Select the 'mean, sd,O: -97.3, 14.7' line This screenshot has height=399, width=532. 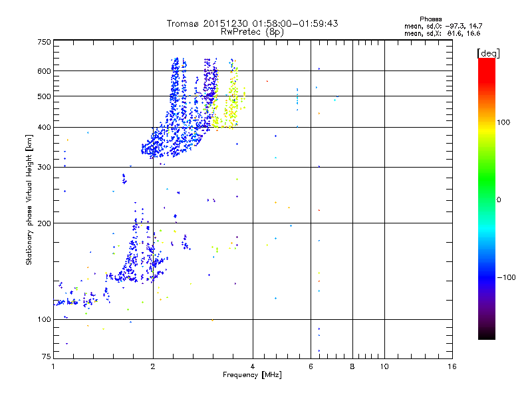tap(443, 26)
